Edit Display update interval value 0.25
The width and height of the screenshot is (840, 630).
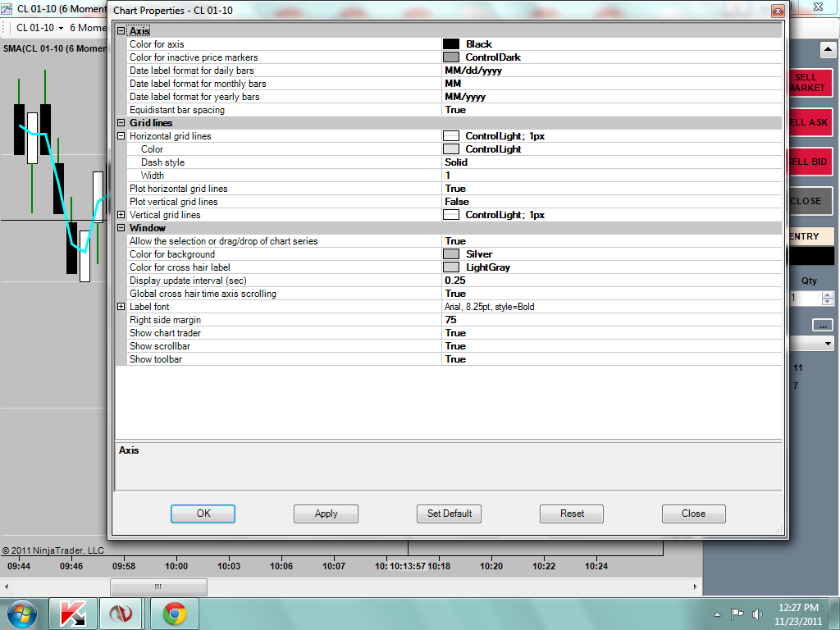(612, 281)
